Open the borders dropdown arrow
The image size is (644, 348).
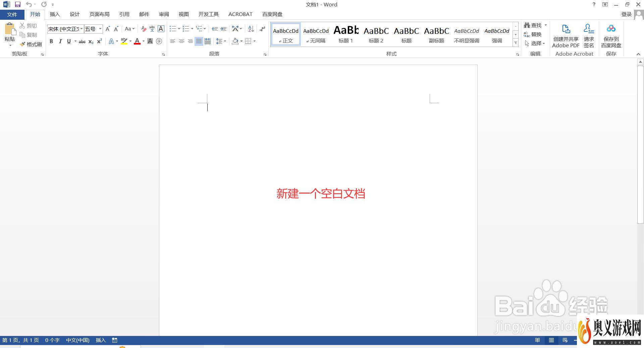click(255, 41)
